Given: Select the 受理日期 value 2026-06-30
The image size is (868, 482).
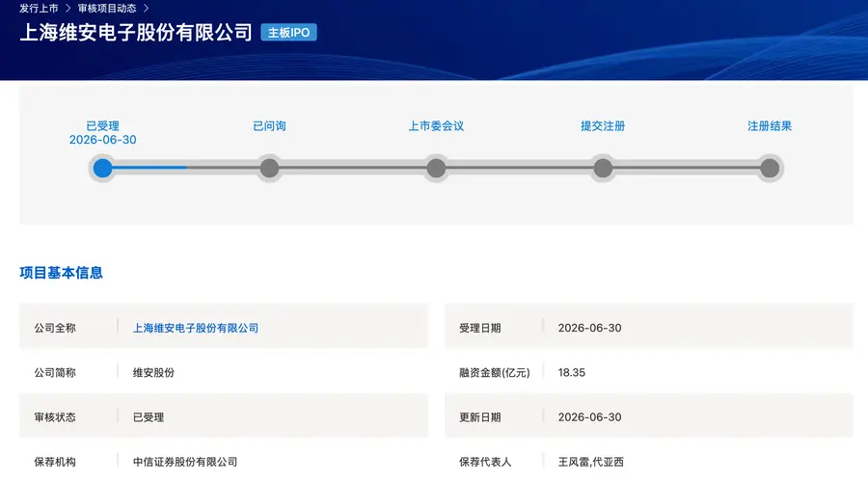Looking at the screenshot, I should (x=589, y=328).
